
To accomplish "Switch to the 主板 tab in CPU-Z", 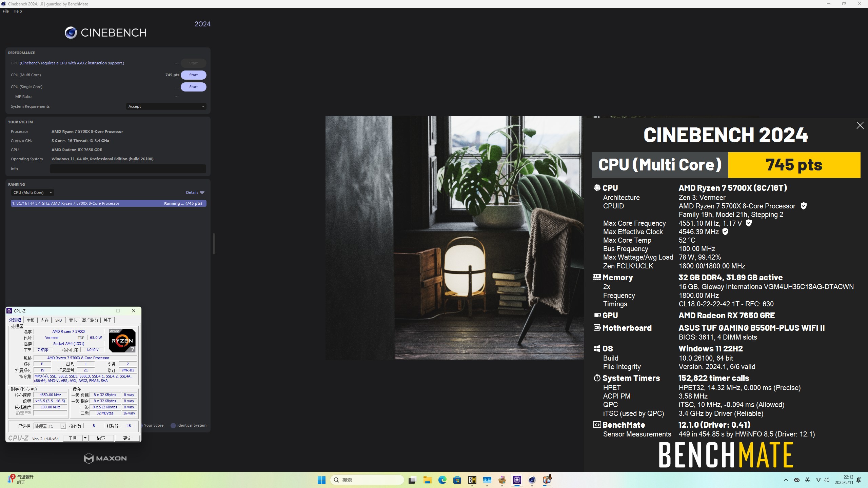I will pos(31,320).
